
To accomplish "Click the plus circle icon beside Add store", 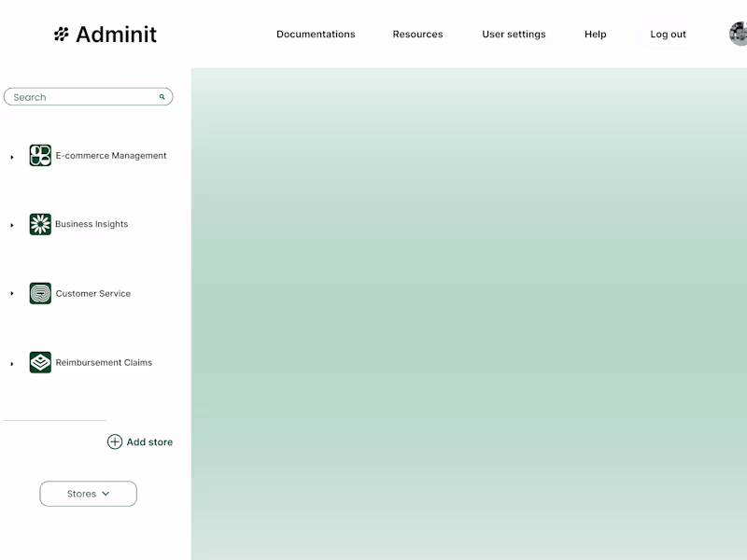I will [x=115, y=441].
